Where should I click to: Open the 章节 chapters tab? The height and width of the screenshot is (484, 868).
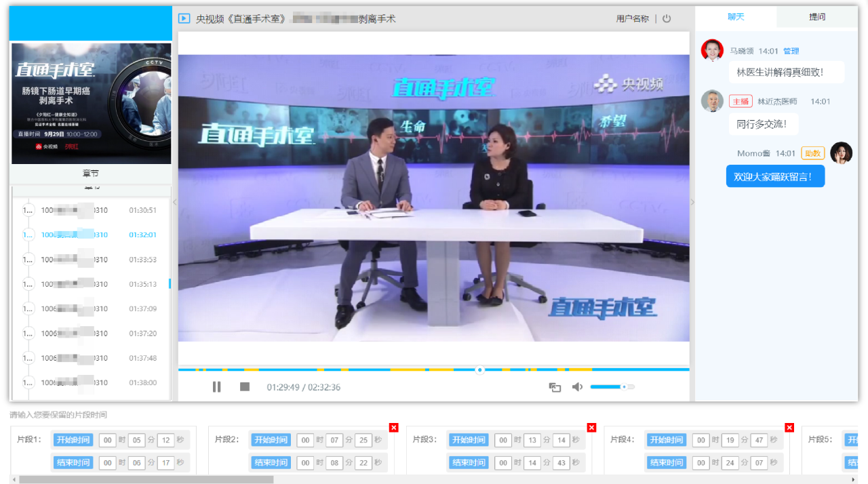[x=91, y=174]
